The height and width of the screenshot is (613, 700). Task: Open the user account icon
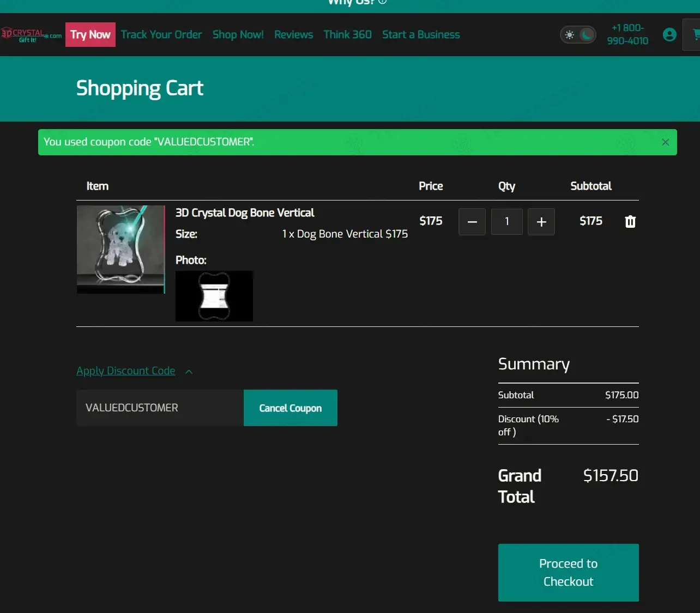tap(669, 35)
